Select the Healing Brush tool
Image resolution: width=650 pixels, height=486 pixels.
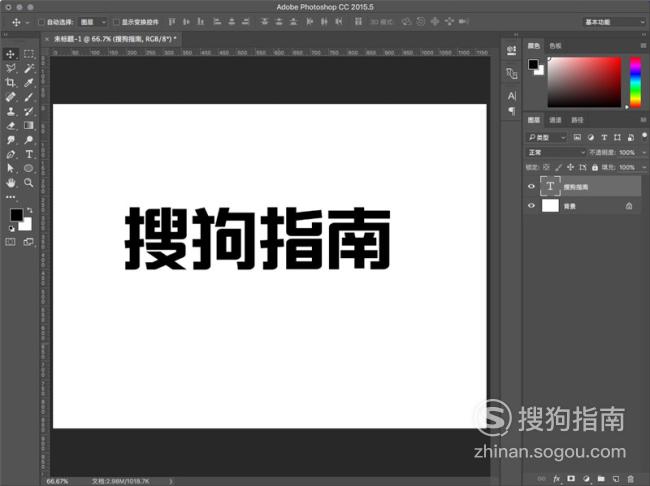(10, 97)
